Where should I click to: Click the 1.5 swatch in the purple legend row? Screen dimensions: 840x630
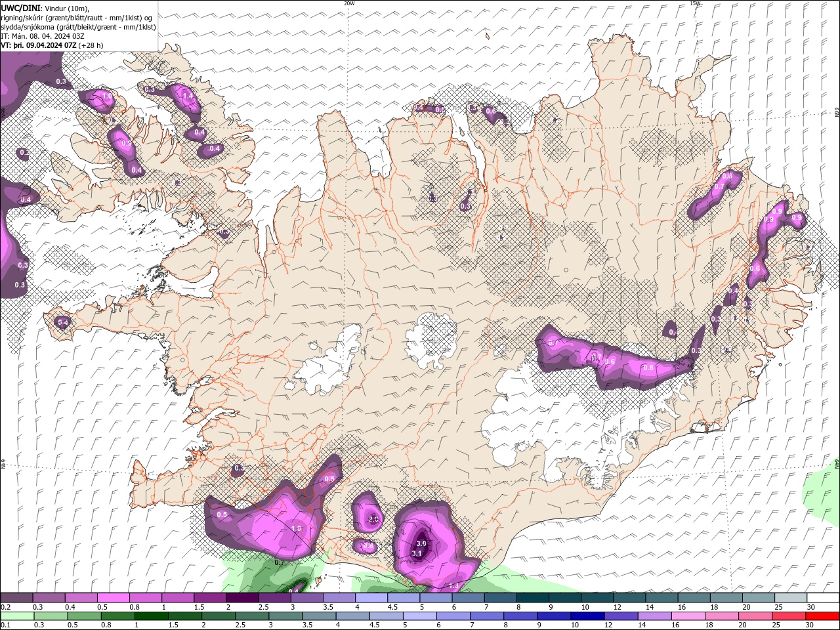point(210,598)
